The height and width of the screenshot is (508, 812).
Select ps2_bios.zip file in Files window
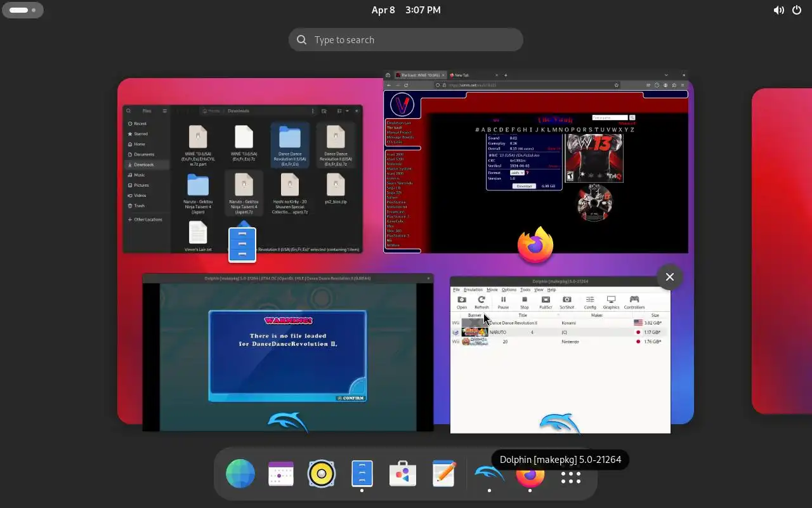click(336, 189)
